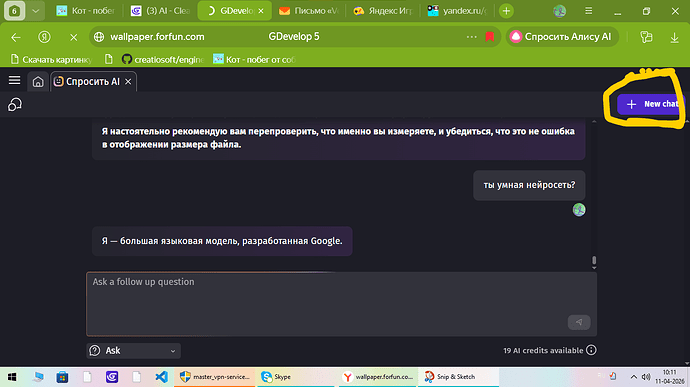
Task: Click the user avatar beside the question
Action: [x=579, y=210]
